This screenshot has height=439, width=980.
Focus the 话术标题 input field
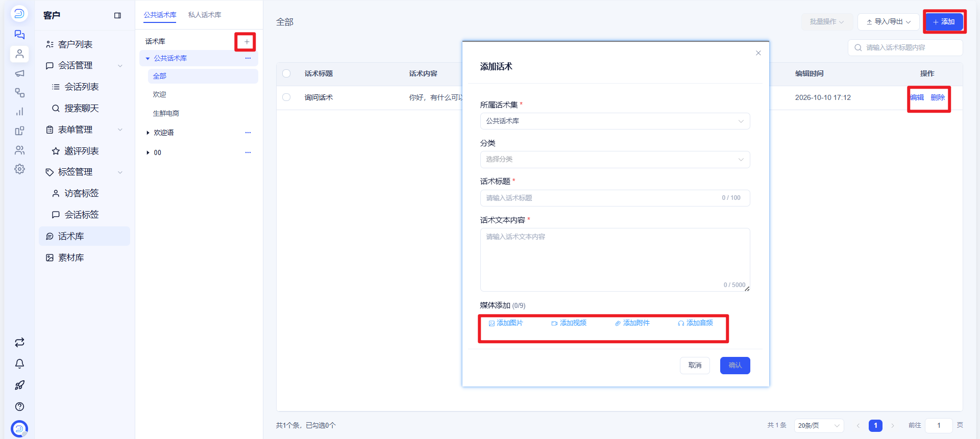[615, 198]
